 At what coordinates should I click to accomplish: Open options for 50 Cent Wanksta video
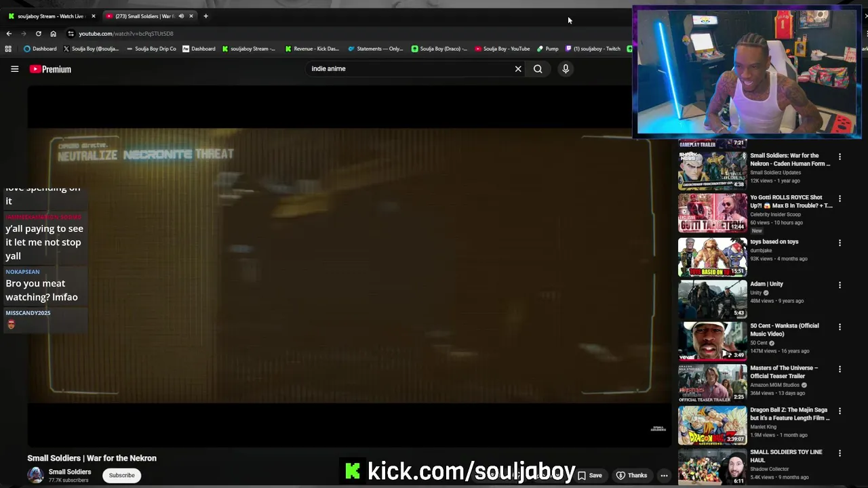point(840,327)
